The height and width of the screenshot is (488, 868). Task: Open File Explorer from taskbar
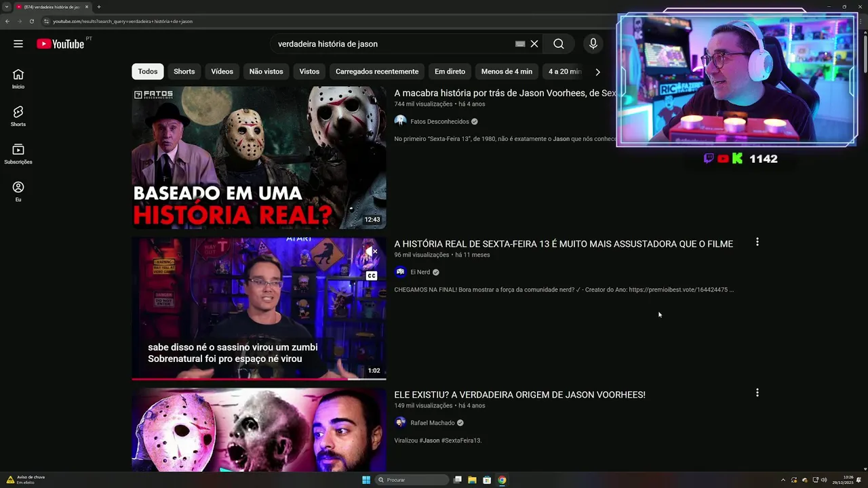pos(472,480)
